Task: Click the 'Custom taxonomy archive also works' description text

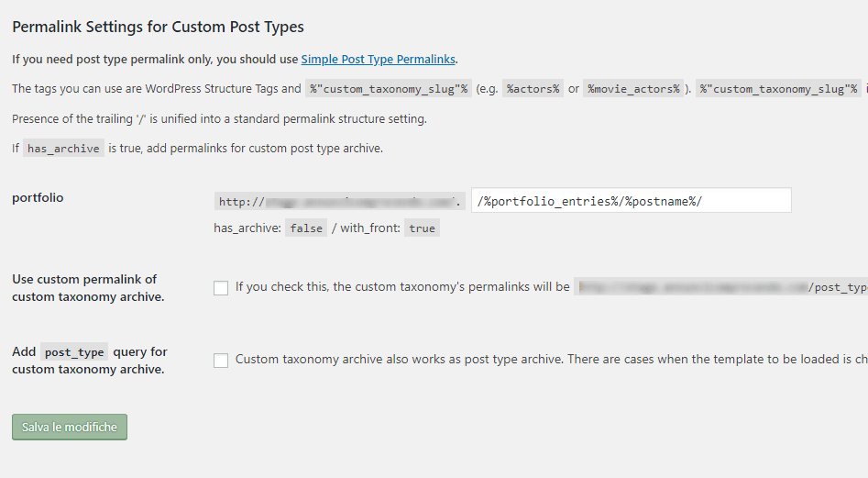Action: 541,360
